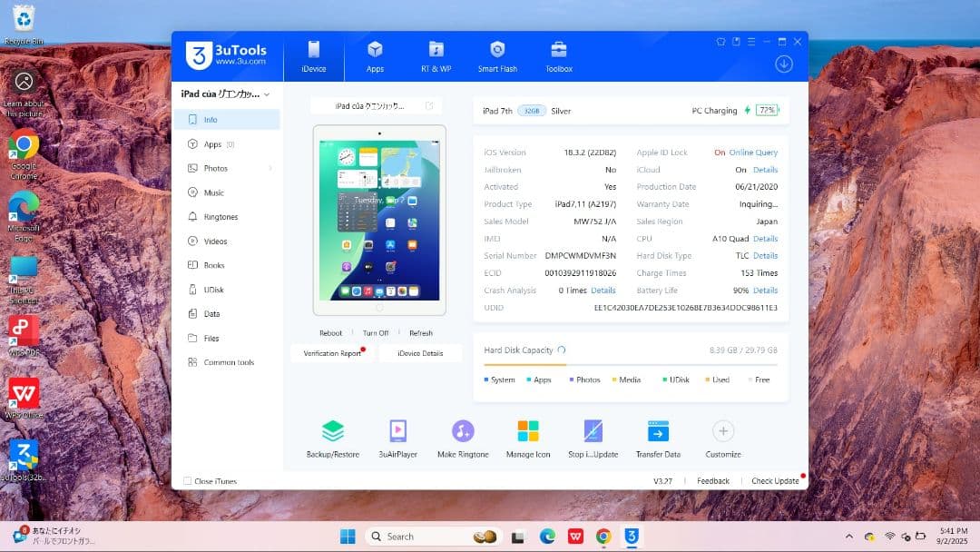Launch 3uAirPlayer

[x=397, y=438]
